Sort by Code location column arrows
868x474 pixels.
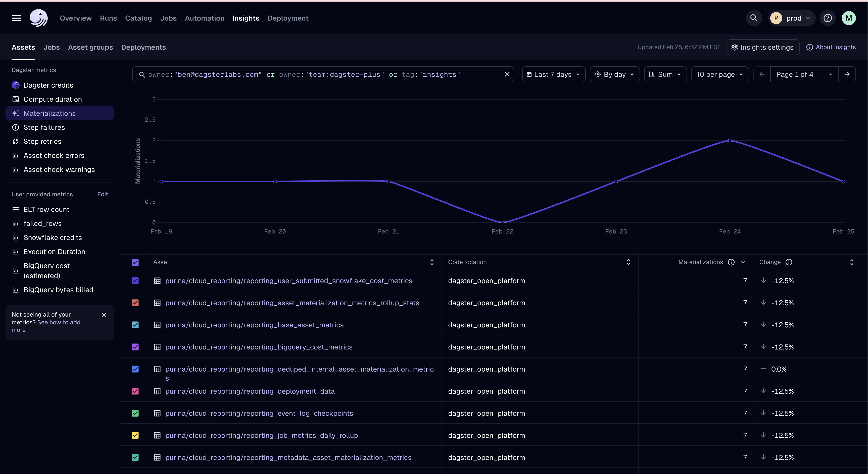point(629,262)
